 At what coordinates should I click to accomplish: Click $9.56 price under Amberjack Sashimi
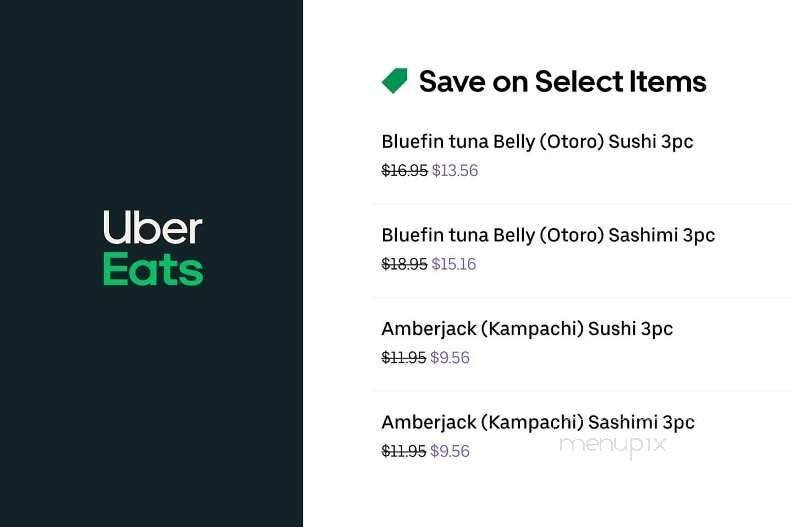click(x=450, y=451)
